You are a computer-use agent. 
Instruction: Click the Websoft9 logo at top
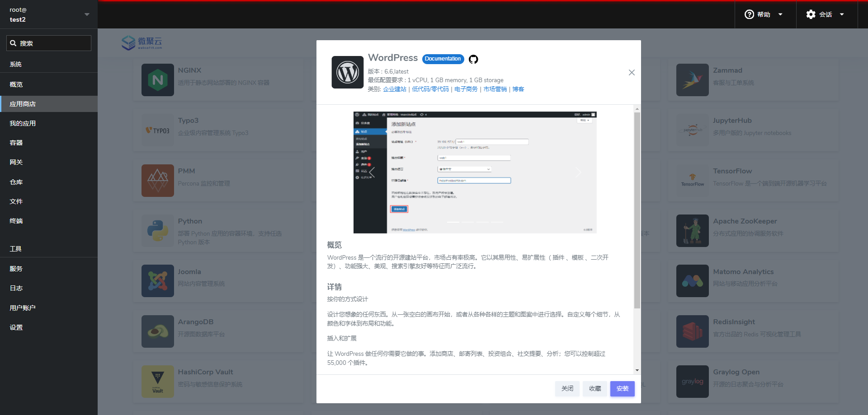142,43
